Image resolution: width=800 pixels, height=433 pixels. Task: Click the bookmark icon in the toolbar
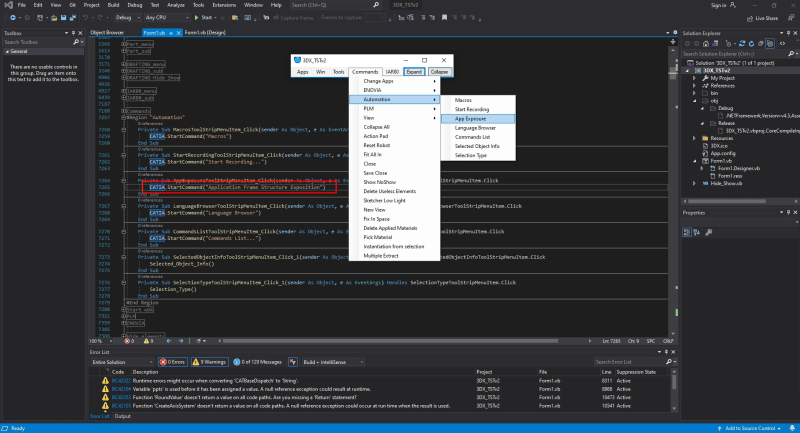pyautogui.click(x=444, y=18)
